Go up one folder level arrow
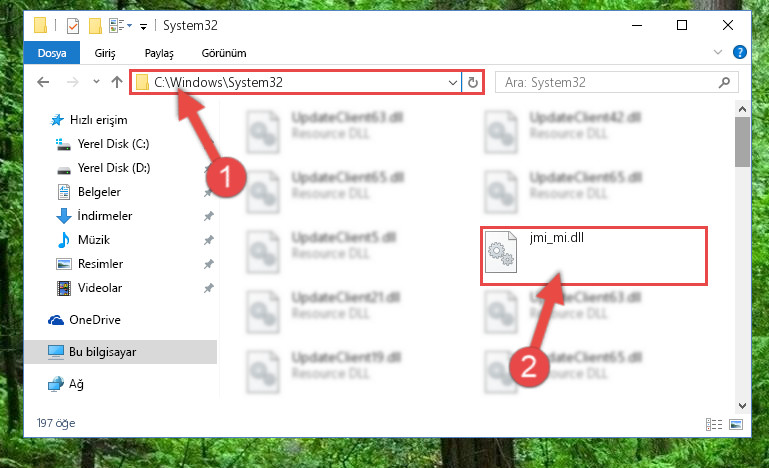The width and height of the screenshot is (769, 468). pos(117,82)
